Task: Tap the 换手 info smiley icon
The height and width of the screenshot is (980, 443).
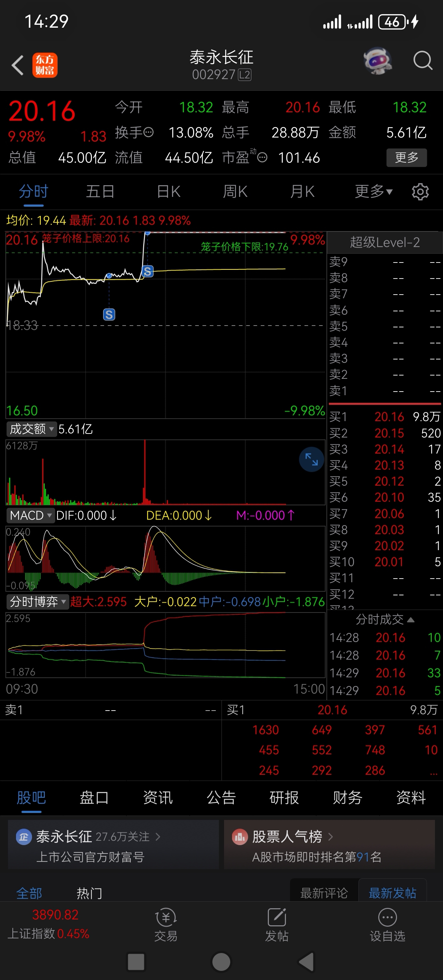Action: tap(148, 132)
